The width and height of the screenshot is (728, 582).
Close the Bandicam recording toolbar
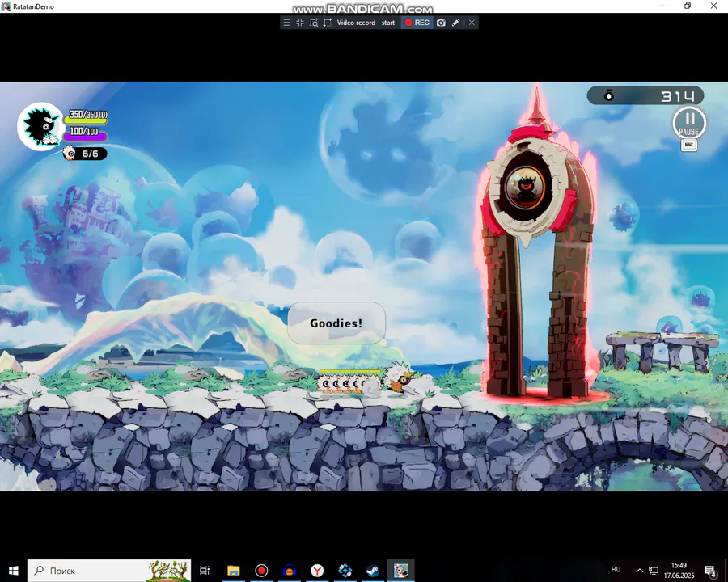pyautogui.click(x=472, y=23)
